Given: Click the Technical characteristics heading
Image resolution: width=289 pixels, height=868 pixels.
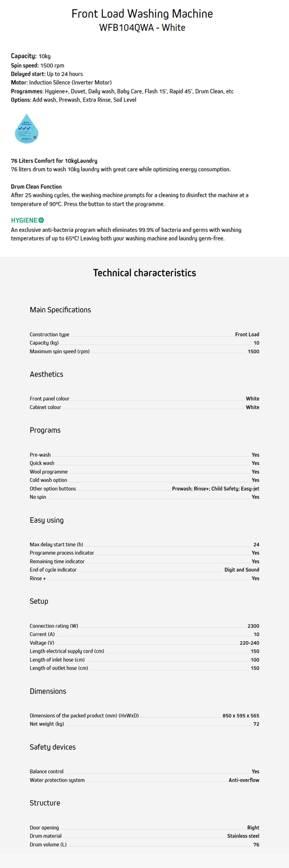Looking at the screenshot, I should click(144, 273).
